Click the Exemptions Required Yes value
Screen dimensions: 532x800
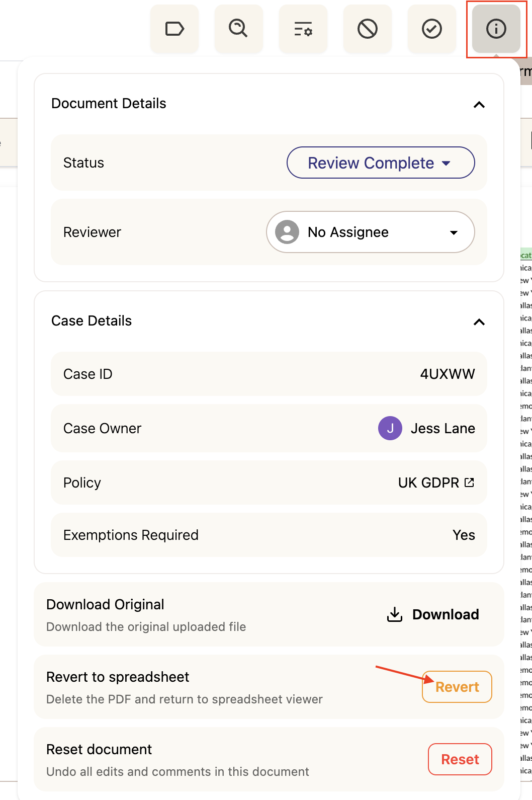click(464, 535)
